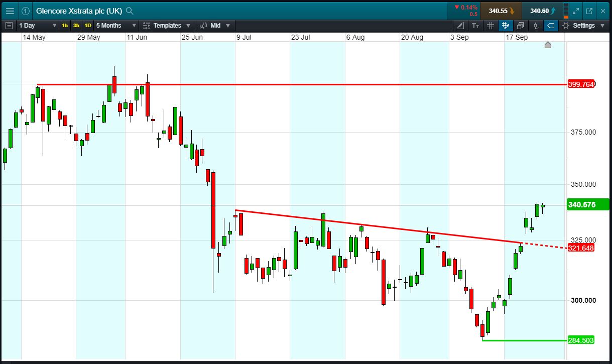This screenshot has width=612, height=364.
Task: Select the text annotation tool
Action: click(475, 26)
